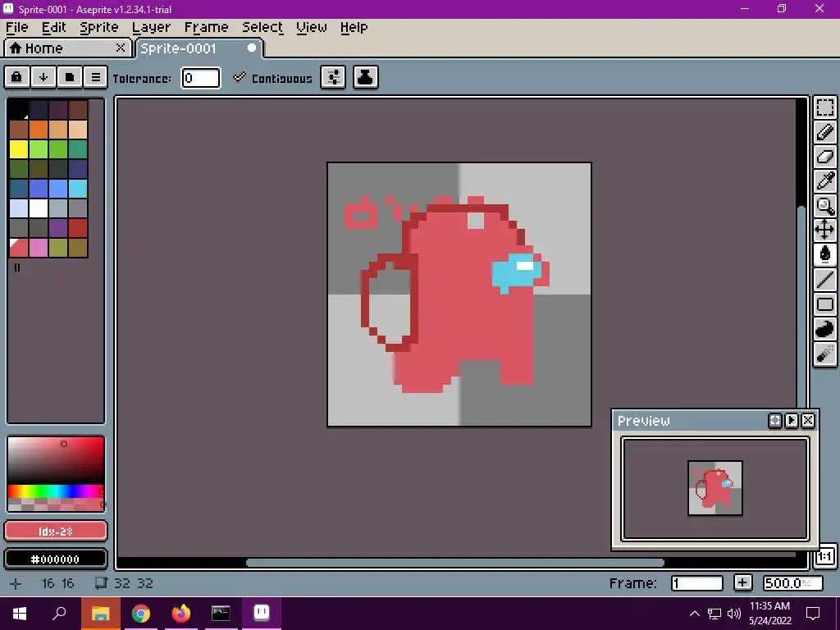This screenshot has height=630, width=840.
Task: Select the Contour tool
Action: coord(825,329)
